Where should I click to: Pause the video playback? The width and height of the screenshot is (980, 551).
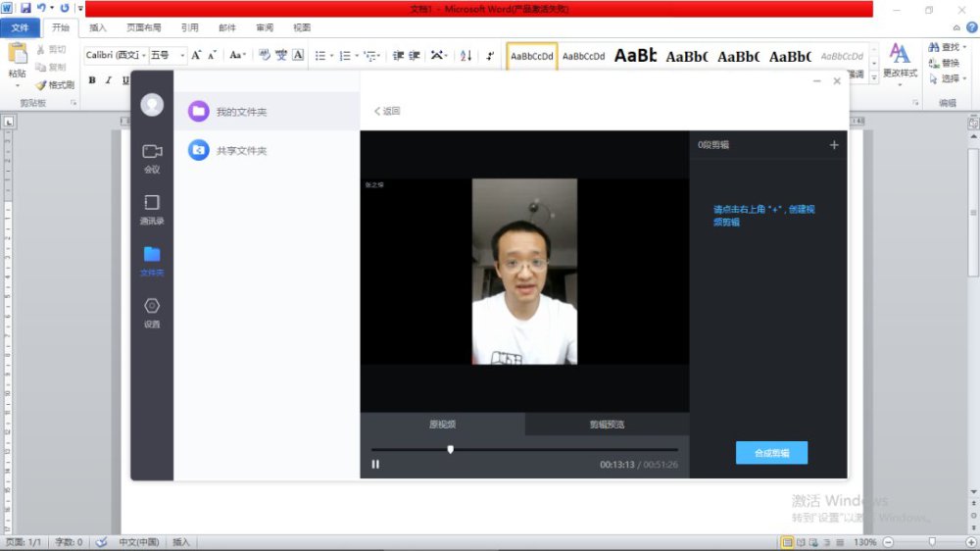pyautogui.click(x=375, y=465)
